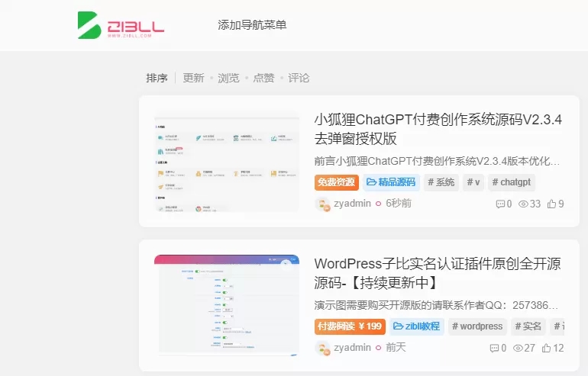Open the 添加导航菜单 navigation link

click(252, 25)
